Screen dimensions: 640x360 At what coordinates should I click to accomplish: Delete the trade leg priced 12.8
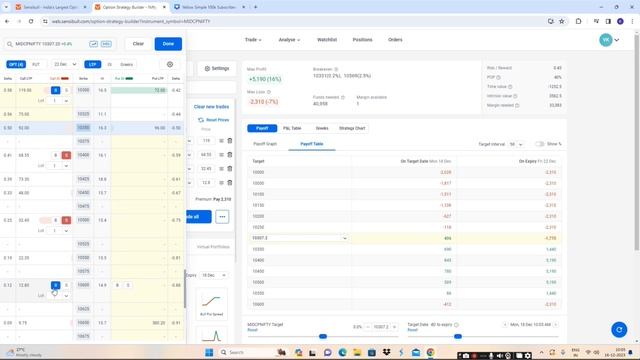230,182
